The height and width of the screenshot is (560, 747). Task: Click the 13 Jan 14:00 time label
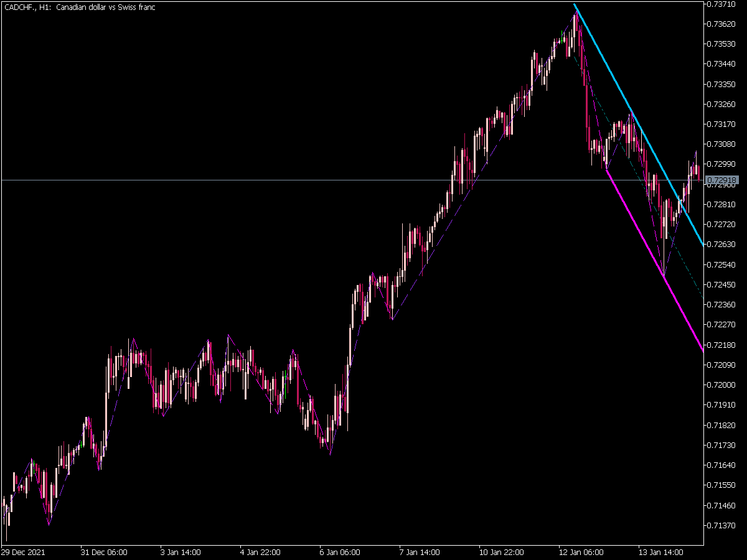point(660,552)
